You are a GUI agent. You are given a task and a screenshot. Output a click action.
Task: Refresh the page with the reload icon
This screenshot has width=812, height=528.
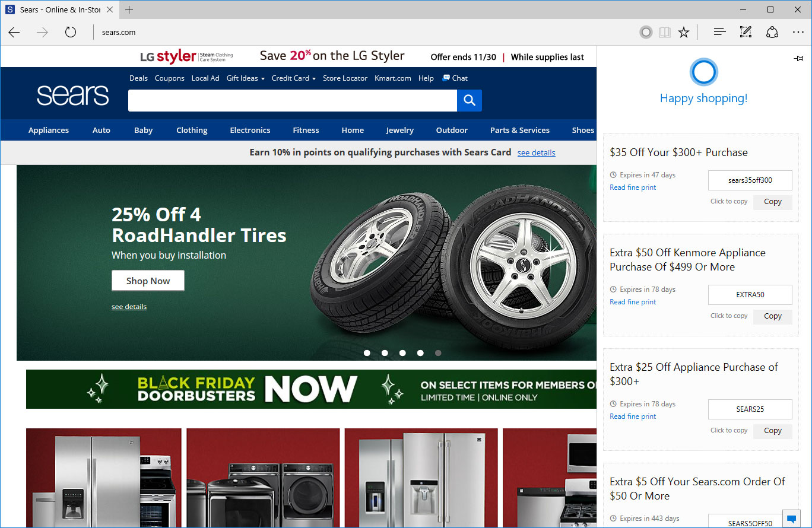(x=71, y=32)
